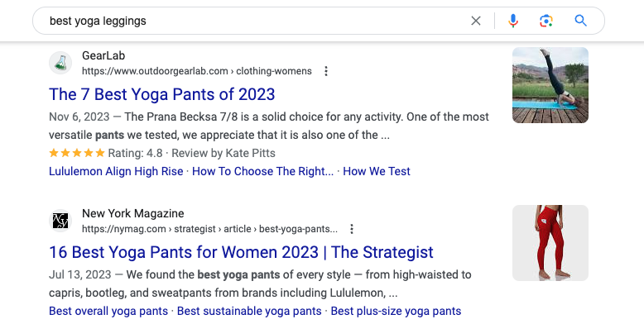Clear the search box with the X icon
644x324 pixels.
(476, 21)
